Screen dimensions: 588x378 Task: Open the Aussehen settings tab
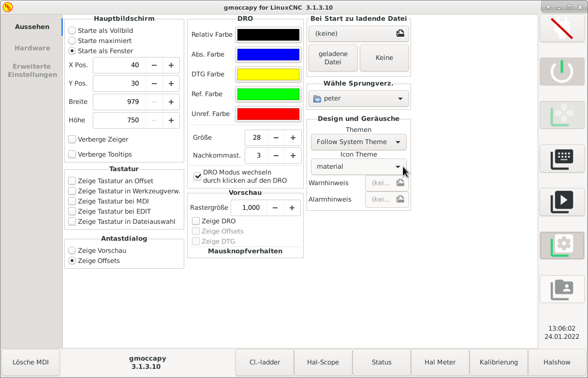pyautogui.click(x=32, y=27)
